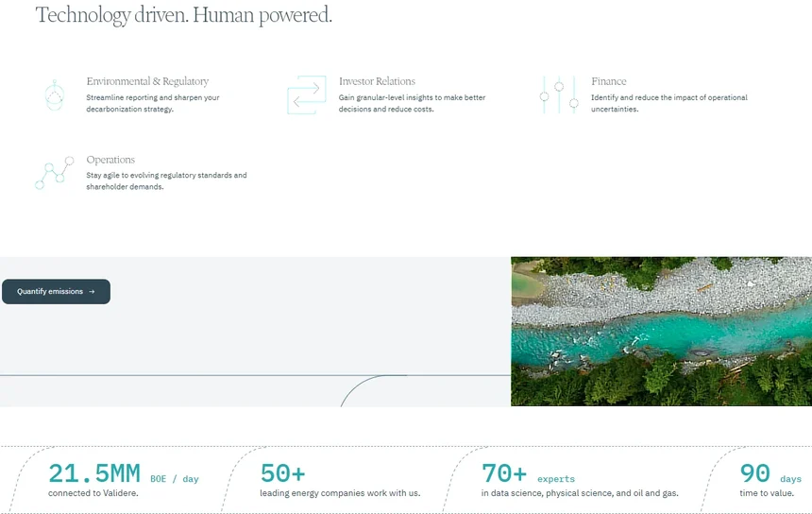Click the 90 days time to value statistic

[770, 479]
